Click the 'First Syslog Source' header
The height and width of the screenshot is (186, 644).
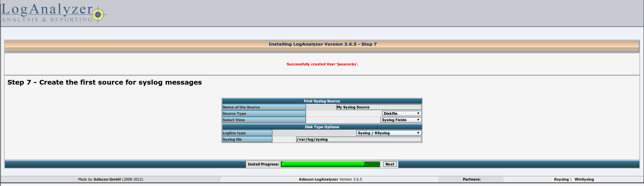click(322, 101)
